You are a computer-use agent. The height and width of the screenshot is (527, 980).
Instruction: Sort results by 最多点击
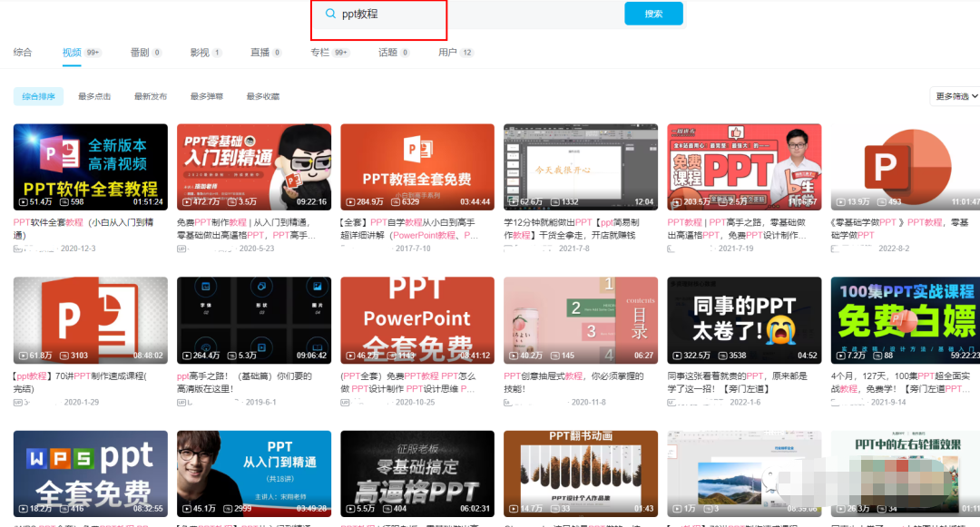pyautogui.click(x=94, y=96)
